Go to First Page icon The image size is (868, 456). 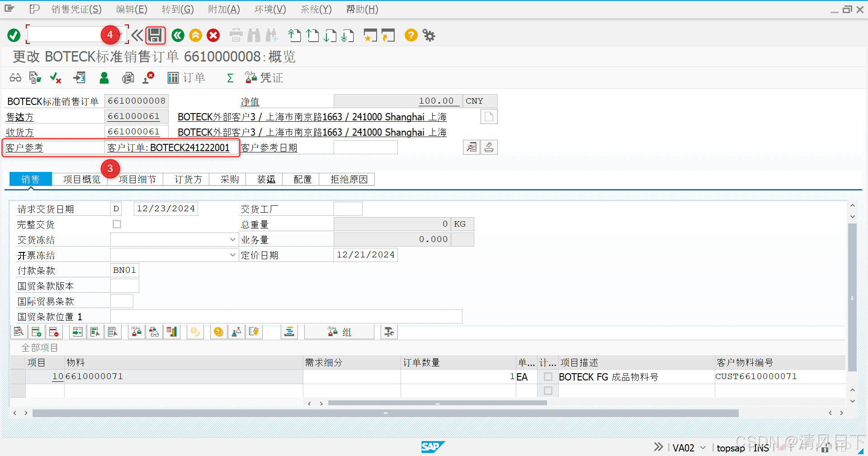coord(294,35)
